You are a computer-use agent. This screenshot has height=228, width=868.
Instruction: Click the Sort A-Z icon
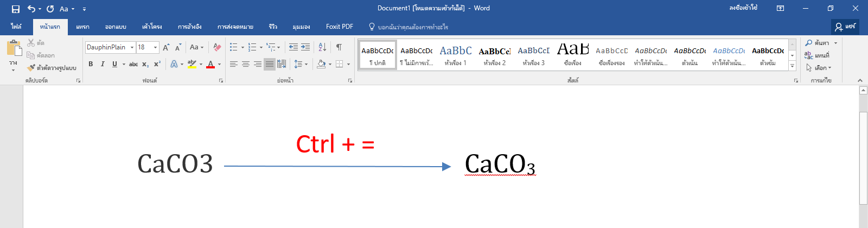[322, 47]
